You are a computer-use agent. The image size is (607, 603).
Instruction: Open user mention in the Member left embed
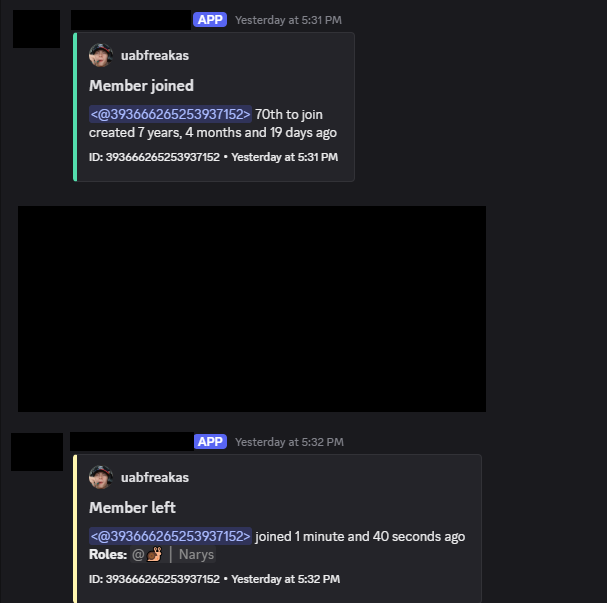click(170, 536)
